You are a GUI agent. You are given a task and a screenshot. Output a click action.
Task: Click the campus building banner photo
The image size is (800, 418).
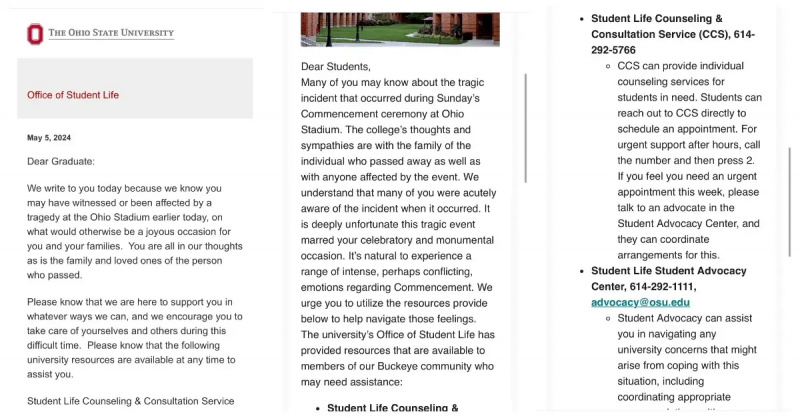400,30
